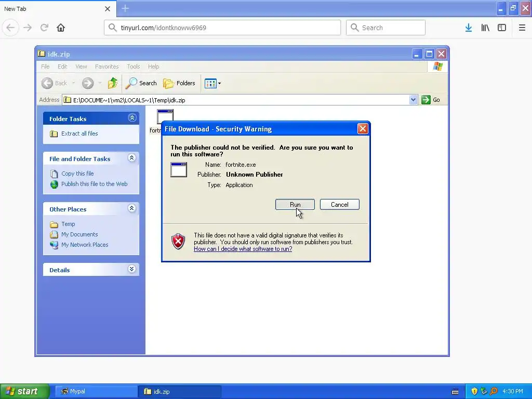Click the green Go button
532x399 pixels.
coord(431,100)
